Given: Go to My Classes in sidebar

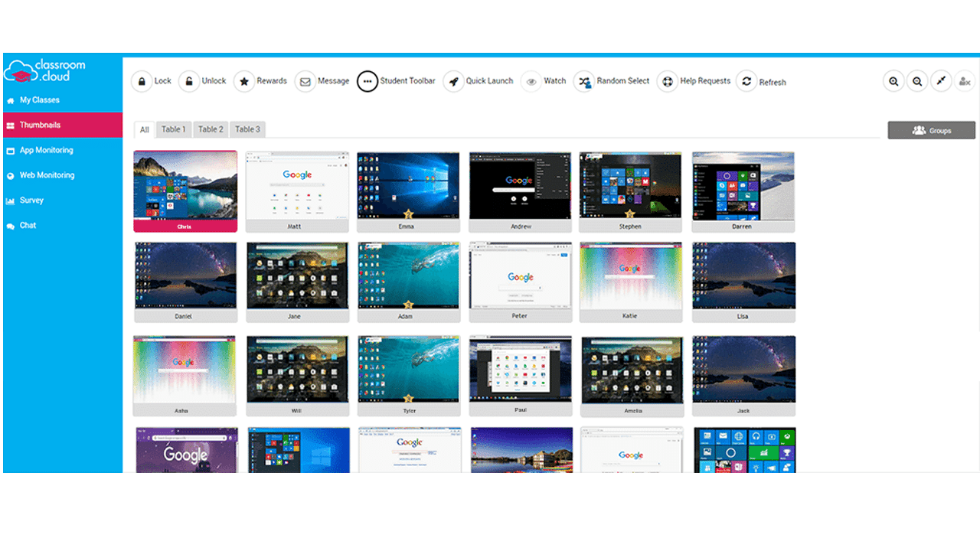Looking at the screenshot, I should [39, 100].
